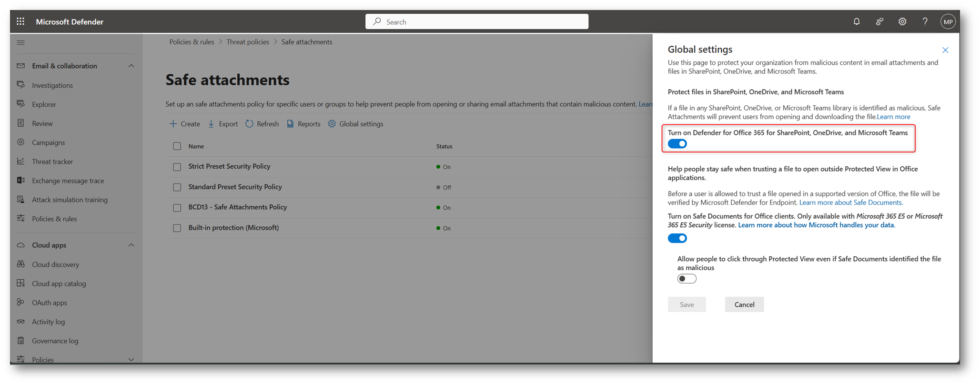
Task: Sort by the Status column header
Action: 444,146
